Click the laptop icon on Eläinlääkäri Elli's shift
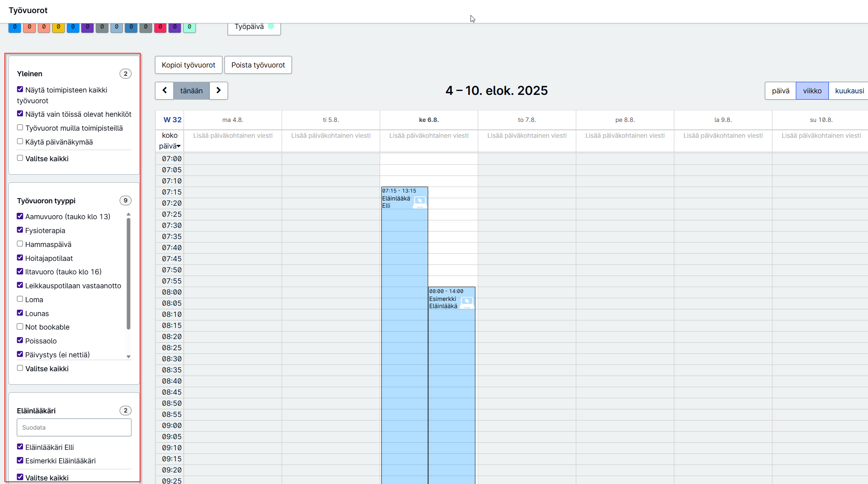This screenshot has width=868, height=484. pos(420,202)
